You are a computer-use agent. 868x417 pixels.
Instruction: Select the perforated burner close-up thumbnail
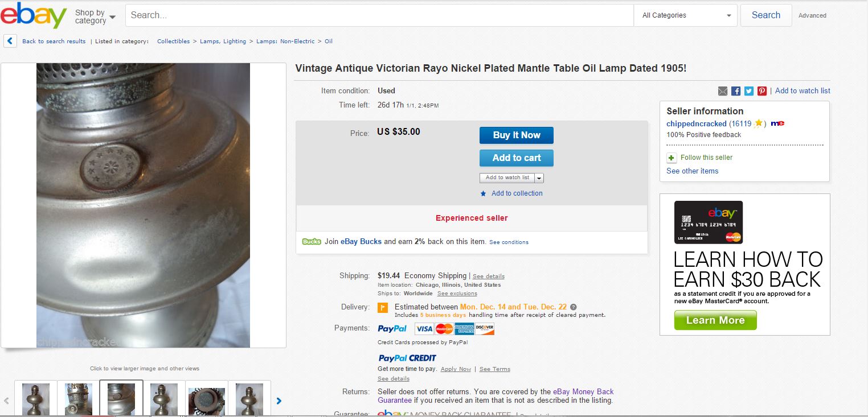point(79,399)
